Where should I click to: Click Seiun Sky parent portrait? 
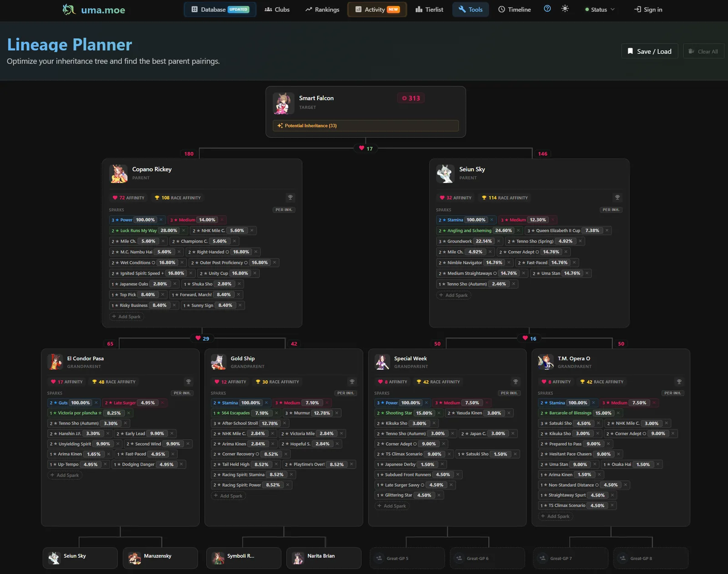pos(445,174)
